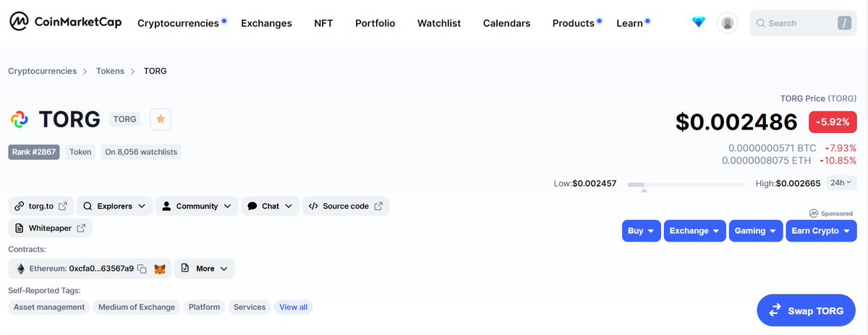Open the Exchanges menu
Screen dimensions: 868x335
(266, 23)
